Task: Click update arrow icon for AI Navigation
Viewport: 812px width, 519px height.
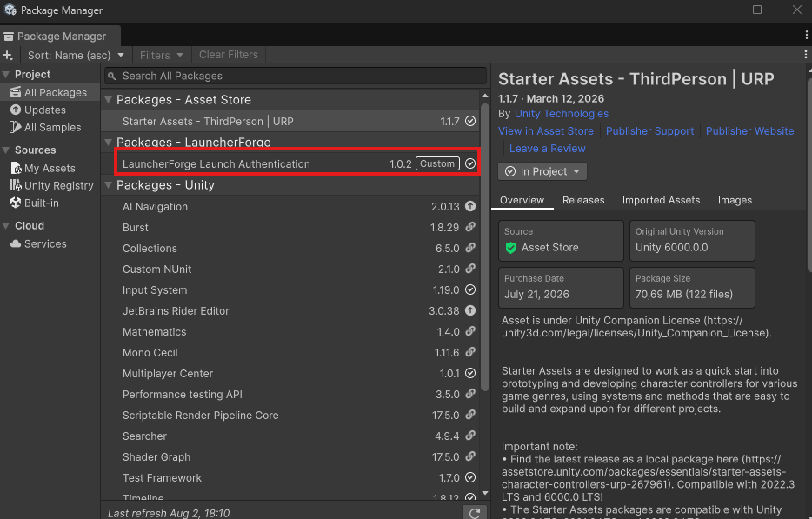Action: click(470, 206)
